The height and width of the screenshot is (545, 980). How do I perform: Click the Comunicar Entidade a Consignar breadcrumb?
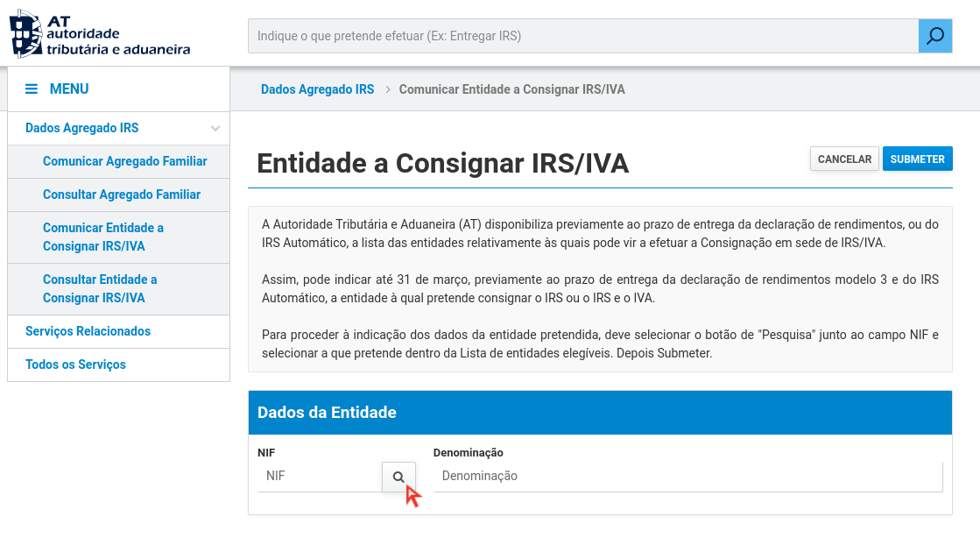(512, 88)
